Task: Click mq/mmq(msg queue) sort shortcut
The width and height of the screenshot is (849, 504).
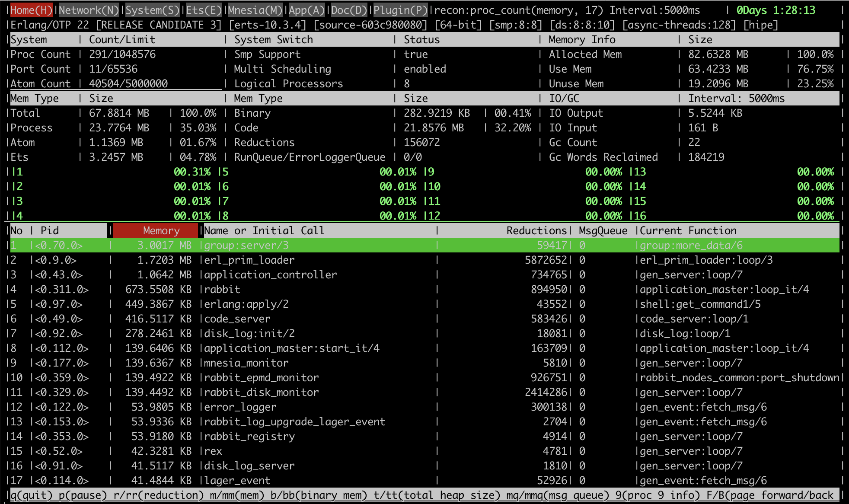Action: coord(558,495)
